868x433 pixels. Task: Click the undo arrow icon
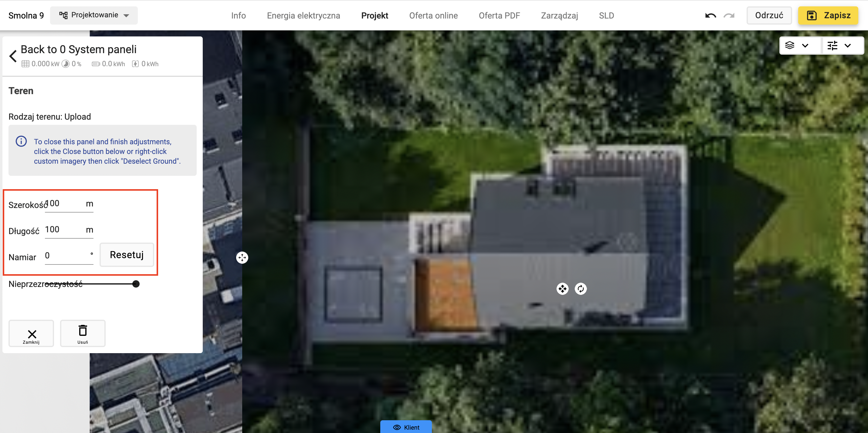pos(710,15)
